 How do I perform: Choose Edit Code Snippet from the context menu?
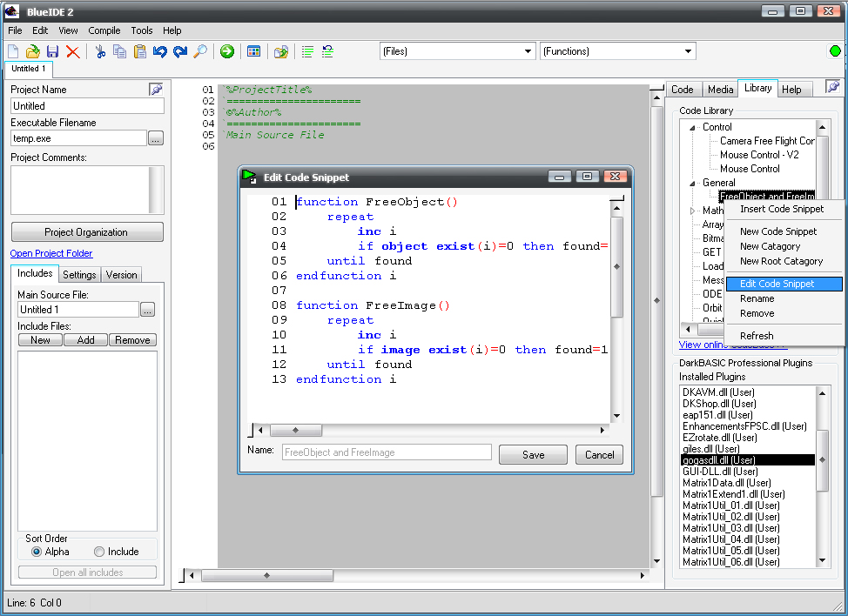click(x=777, y=284)
